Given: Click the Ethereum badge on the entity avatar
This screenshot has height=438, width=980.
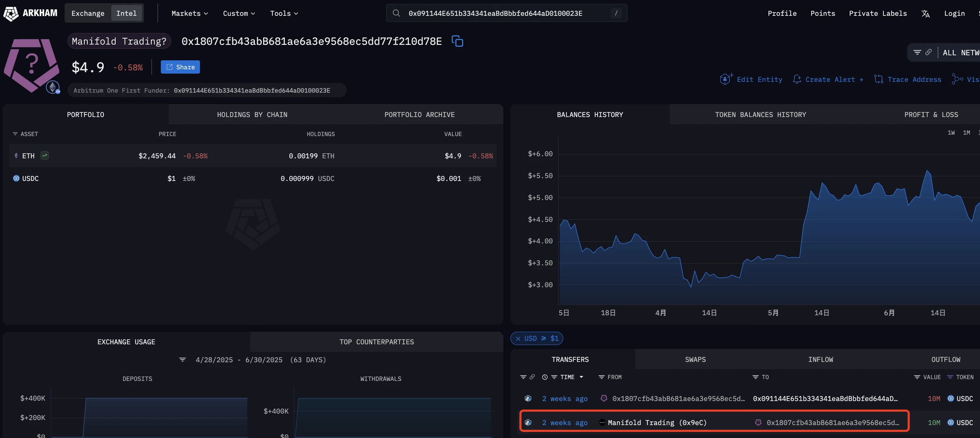Looking at the screenshot, I should [x=52, y=87].
